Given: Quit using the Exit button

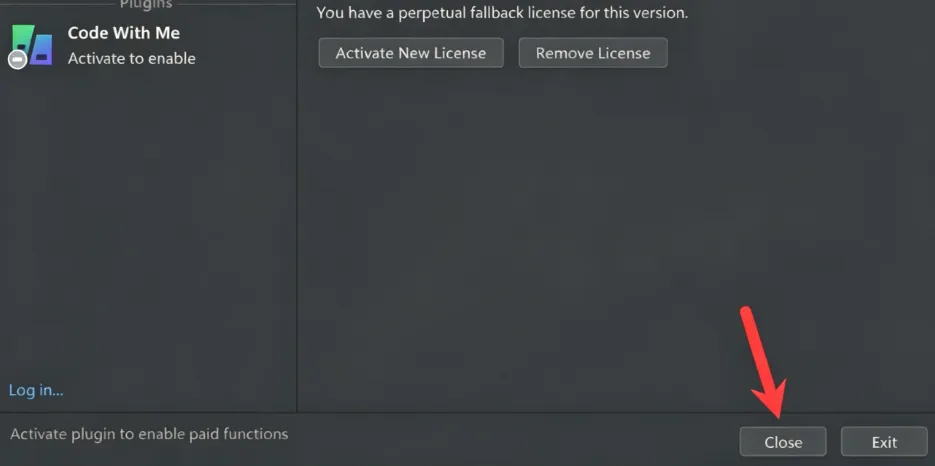Looking at the screenshot, I should (x=884, y=442).
